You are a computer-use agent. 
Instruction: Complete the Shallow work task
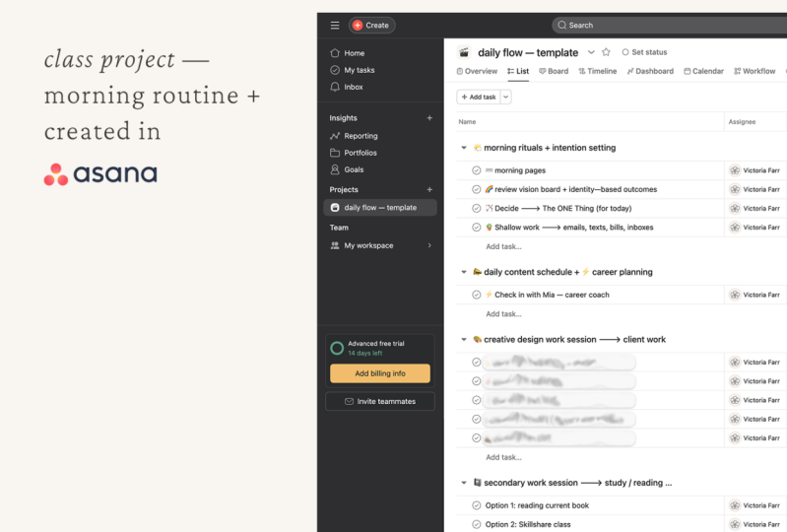coord(477,228)
